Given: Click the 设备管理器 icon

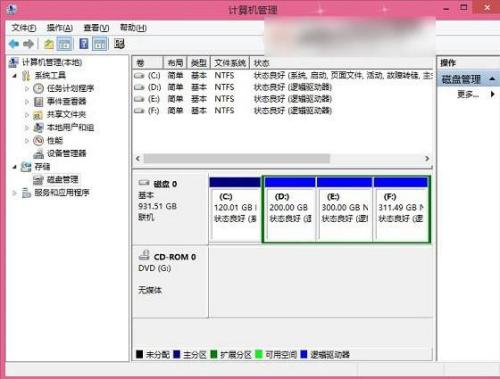Looking at the screenshot, I should pyautogui.click(x=38, y=154).
